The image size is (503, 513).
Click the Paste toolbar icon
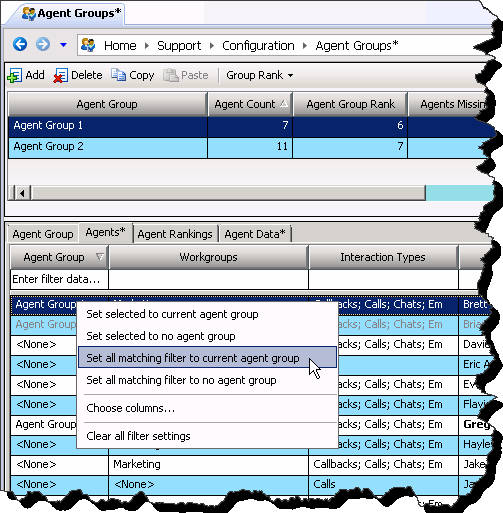pyautogui.click(x=171, y=75)
